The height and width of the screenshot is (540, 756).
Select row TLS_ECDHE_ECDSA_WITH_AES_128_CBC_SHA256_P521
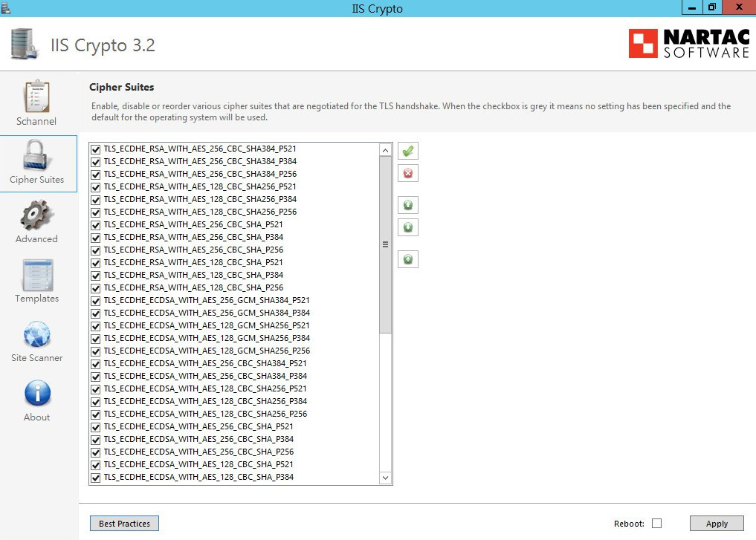tap(234, 388)
